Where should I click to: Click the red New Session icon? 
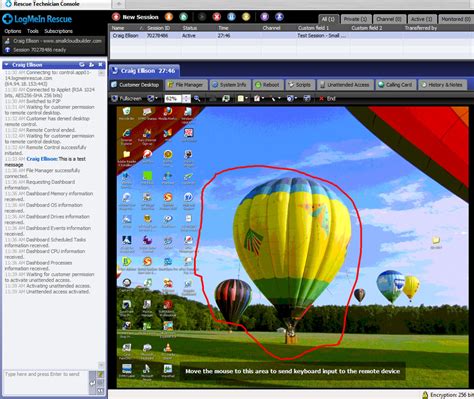pyautogui.click(x=116, y=17)
